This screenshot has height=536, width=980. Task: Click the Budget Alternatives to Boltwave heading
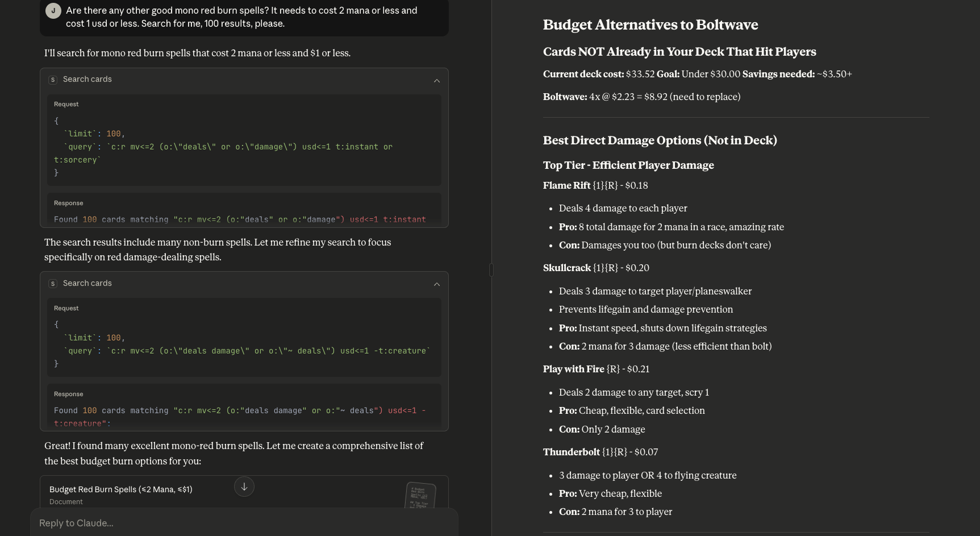click(650, 25)
